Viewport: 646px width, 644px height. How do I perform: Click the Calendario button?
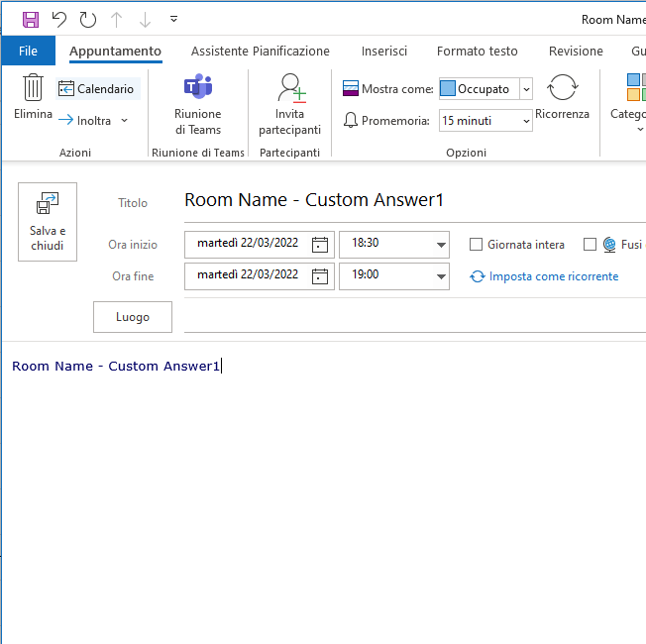tap(98, 88)
